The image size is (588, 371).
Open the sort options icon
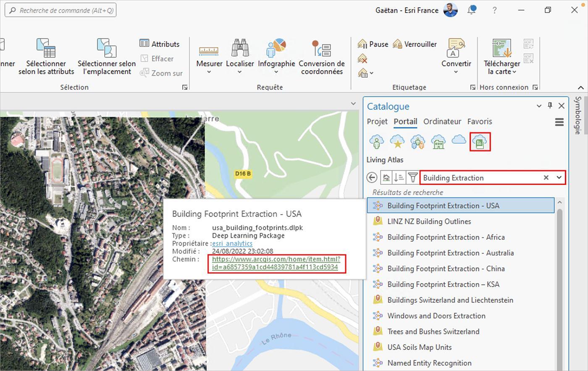pos(399,178)
